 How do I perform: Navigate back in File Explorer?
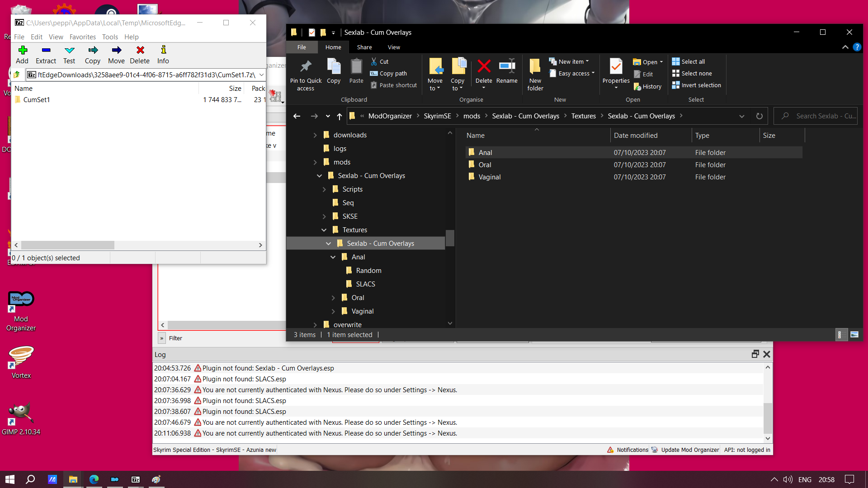pos(297,116)
